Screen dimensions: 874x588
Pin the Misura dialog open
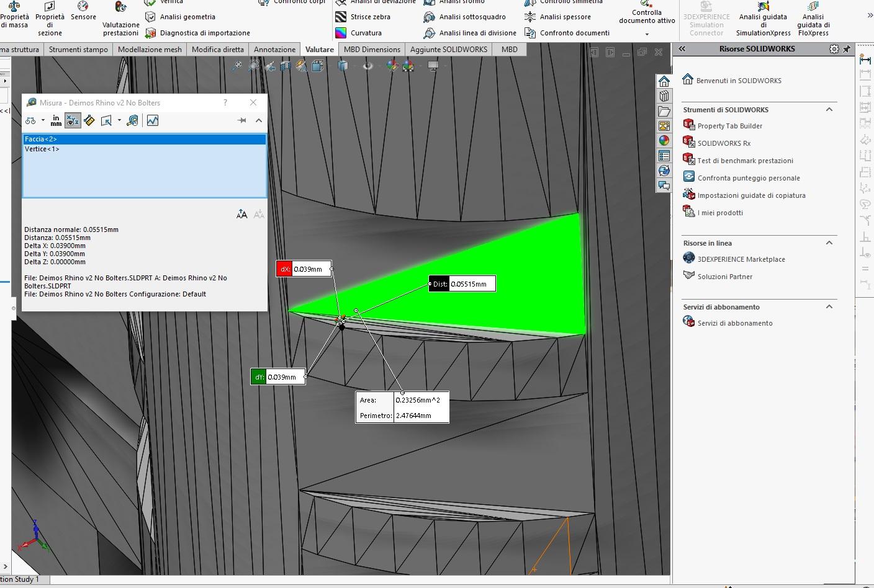(x=241, y=120)
